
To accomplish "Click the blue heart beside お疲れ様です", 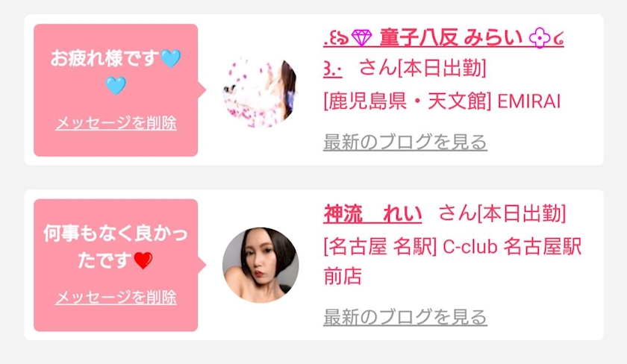I will pyautogui.click(x=171, y=58).
